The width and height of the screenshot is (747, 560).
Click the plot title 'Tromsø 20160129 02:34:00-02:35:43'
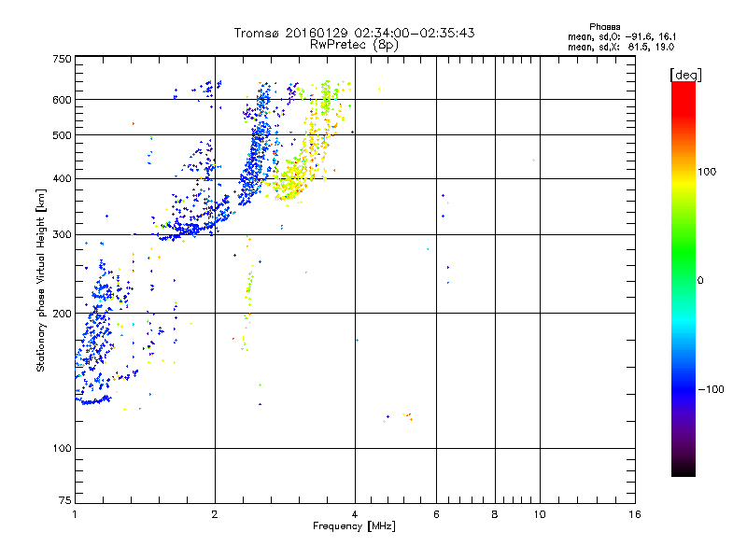pos(354,33)
